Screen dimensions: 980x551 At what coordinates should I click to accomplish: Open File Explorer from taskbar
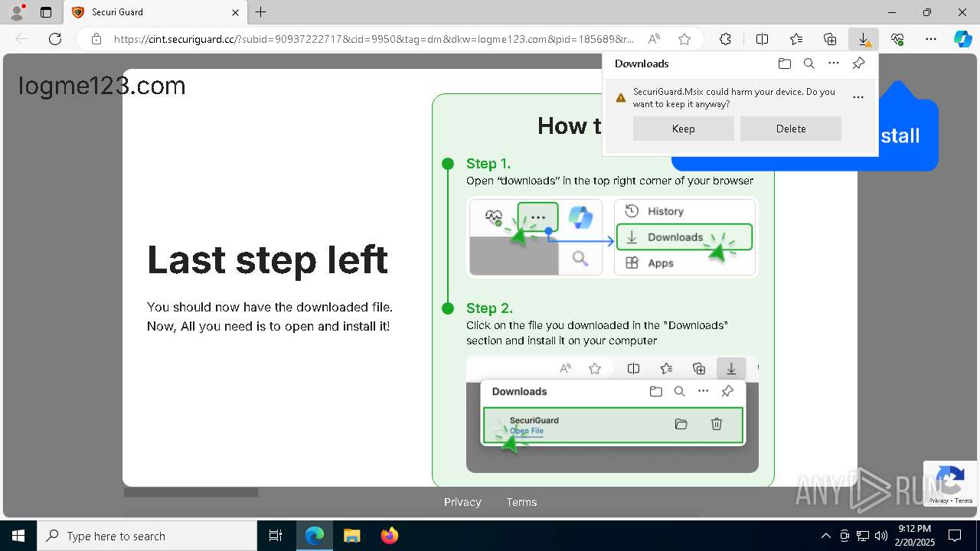coord(351,536)
